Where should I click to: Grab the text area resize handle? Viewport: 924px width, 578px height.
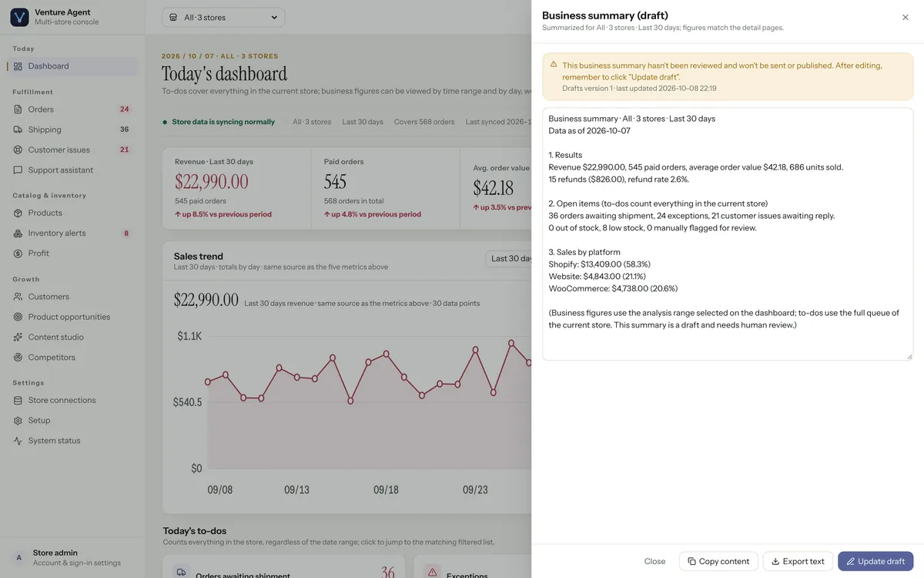[x=909, y=356]
